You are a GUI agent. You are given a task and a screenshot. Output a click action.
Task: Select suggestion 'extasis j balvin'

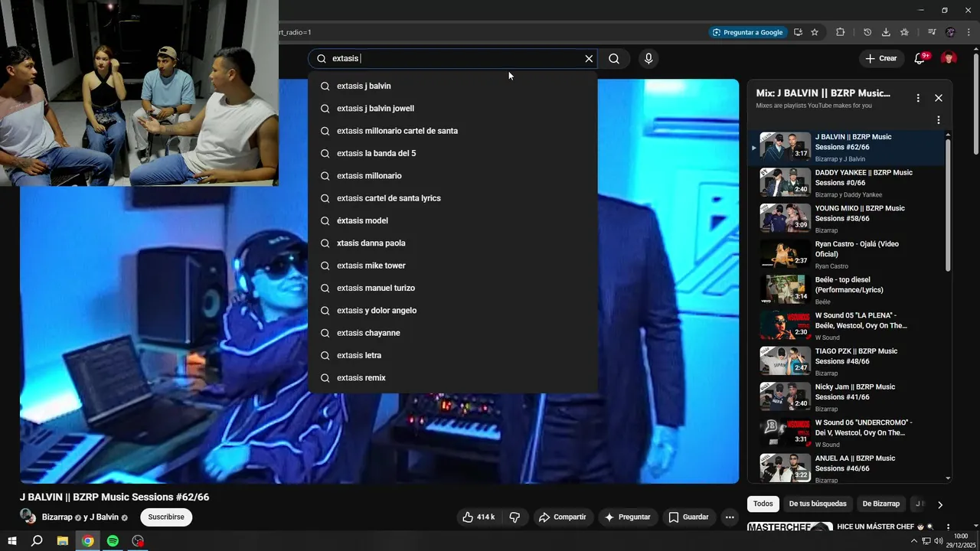[x=452, y=86]
